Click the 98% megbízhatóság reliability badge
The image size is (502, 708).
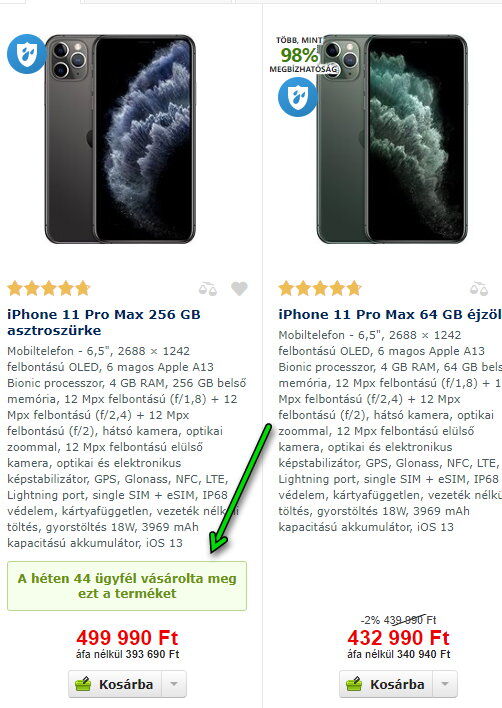point(301,55)
